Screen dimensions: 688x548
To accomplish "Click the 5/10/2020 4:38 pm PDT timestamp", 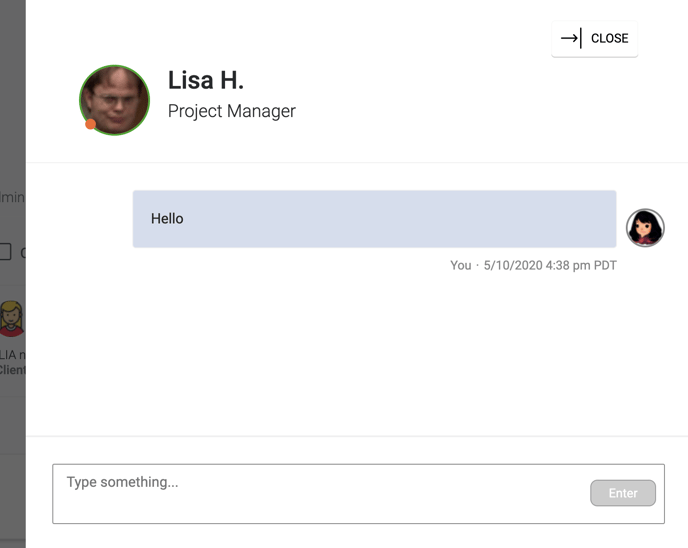I will tap(550, 265).
